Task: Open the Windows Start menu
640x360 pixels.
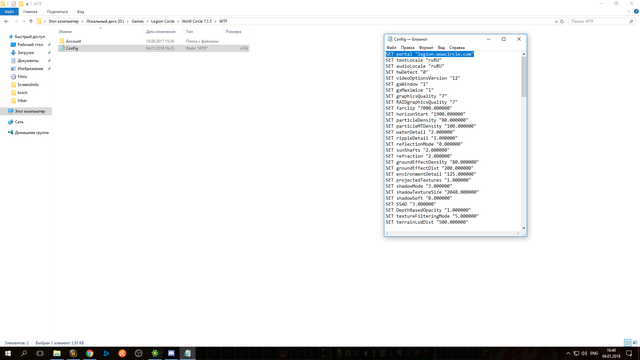Action: coord(8,353)
